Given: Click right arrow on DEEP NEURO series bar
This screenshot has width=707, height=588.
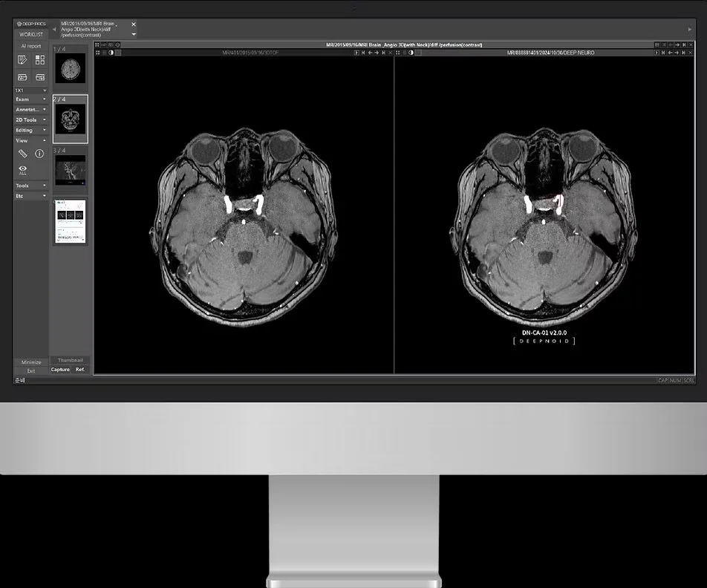Looking at the screenshot, I should [x=677, y=53].
